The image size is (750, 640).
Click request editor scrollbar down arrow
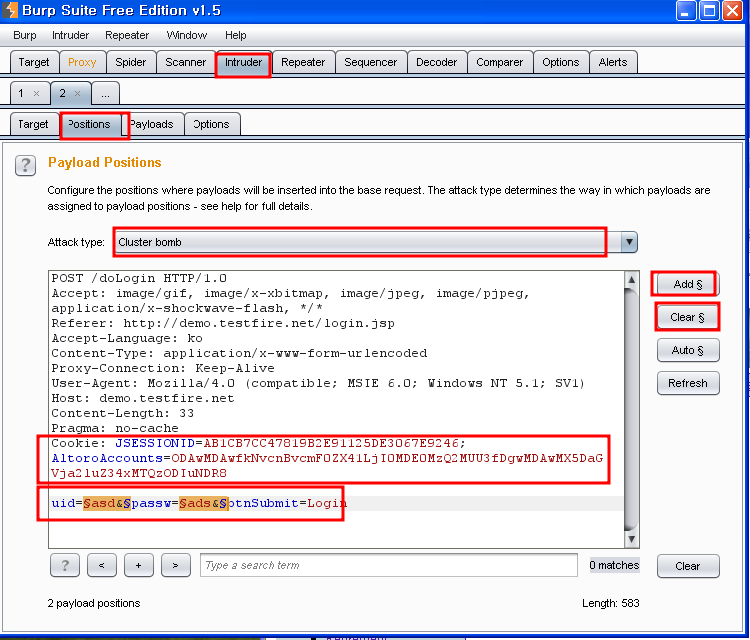tap(631, 540)
